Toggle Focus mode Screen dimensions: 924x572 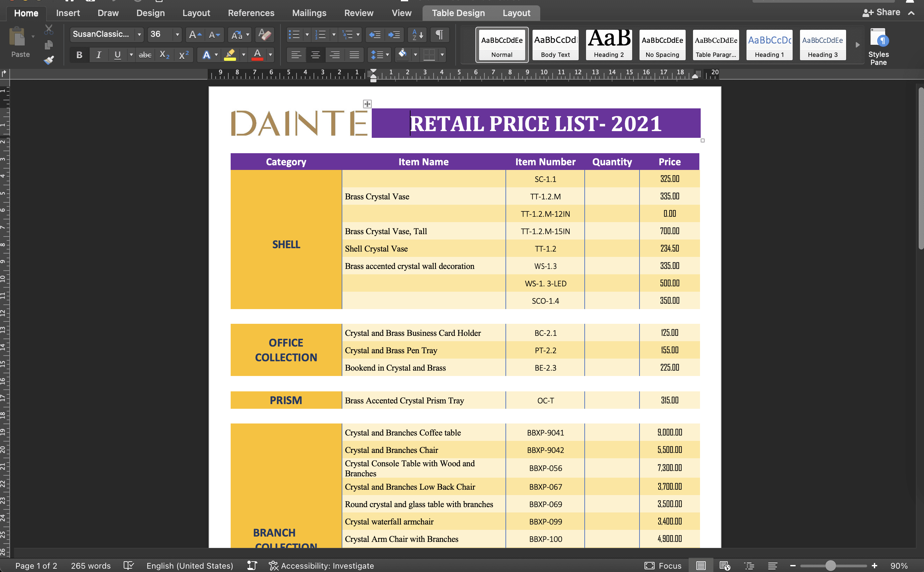click(663, 565)
